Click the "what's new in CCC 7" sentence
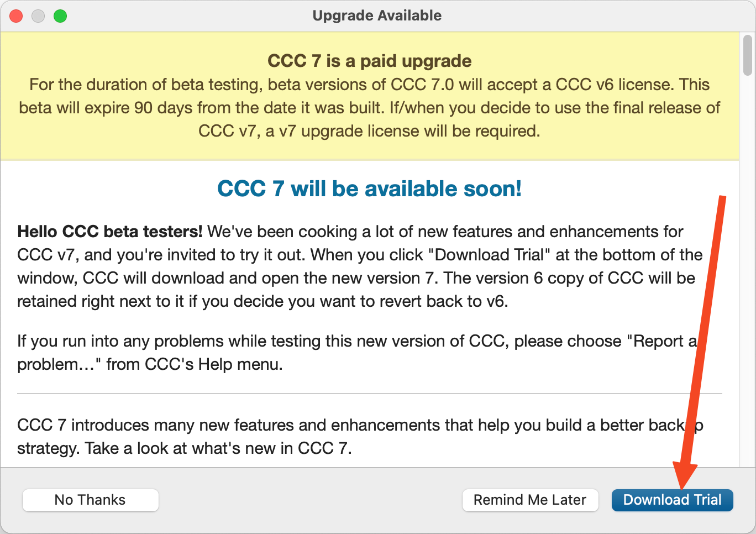Image resolution: width=756 pixels, height=534 pixels. tap(185, 448)
